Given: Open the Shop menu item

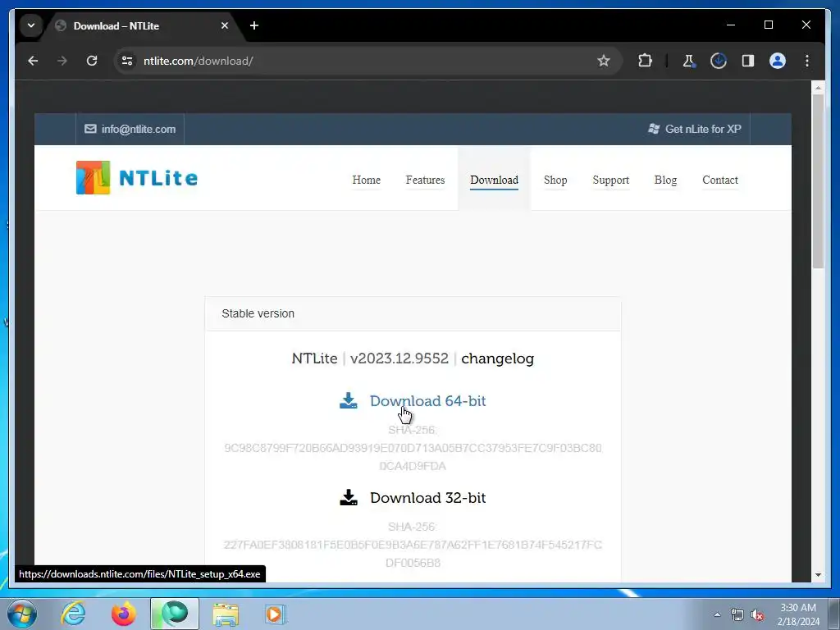Looking at the screenshot, I should [x=555, y=180].
